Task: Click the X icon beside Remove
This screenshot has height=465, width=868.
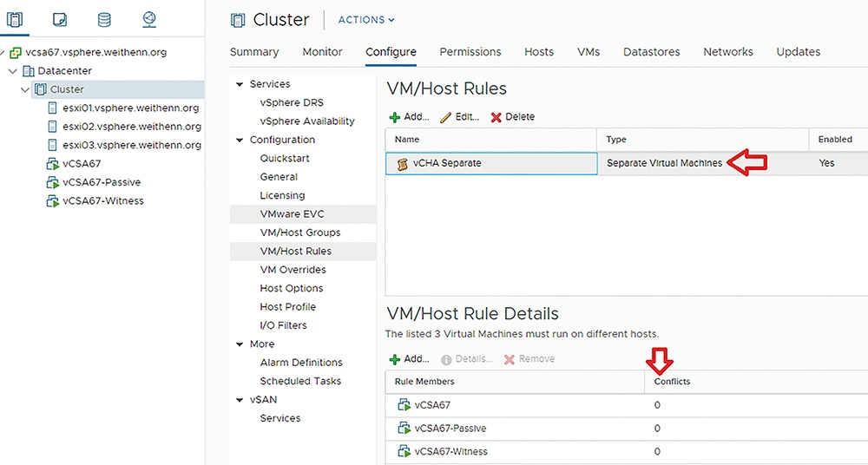Action: 510,360
